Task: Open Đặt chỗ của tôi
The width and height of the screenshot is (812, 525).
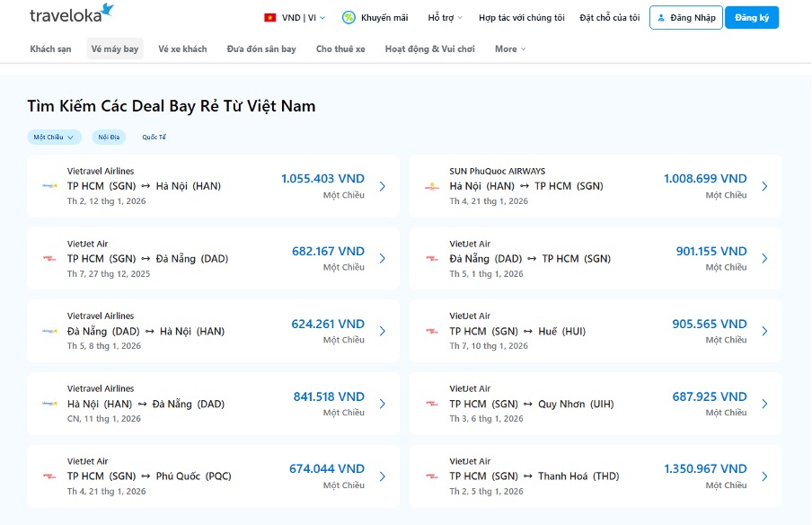Action: (611, 17)
